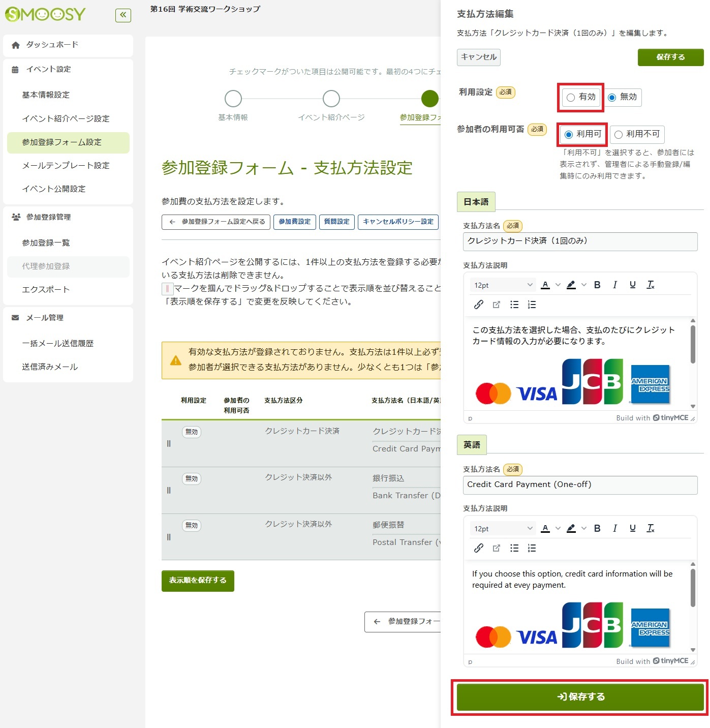The height and width of the screenshot is (728, 710).
Task: Insert link in Japanese description editor
Action: [x=478, y=305]
